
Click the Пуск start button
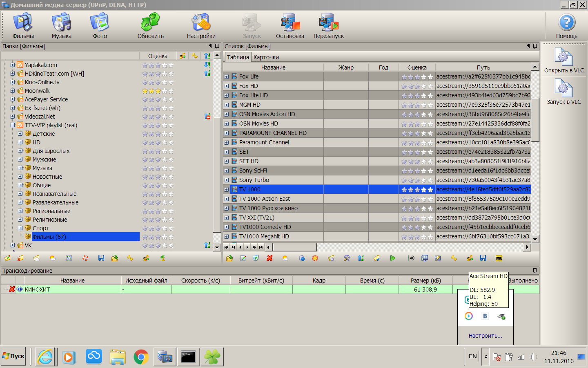tap(13, 356)
